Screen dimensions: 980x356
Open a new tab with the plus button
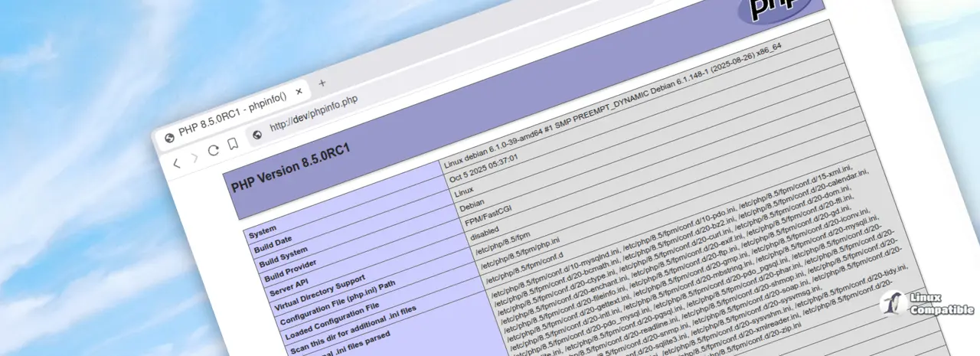(322, 83)
